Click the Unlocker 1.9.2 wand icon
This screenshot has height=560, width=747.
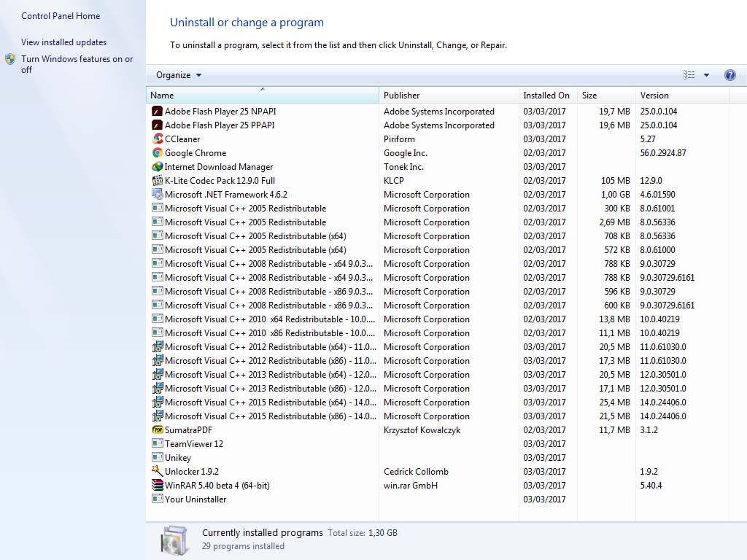pos(158,471)
